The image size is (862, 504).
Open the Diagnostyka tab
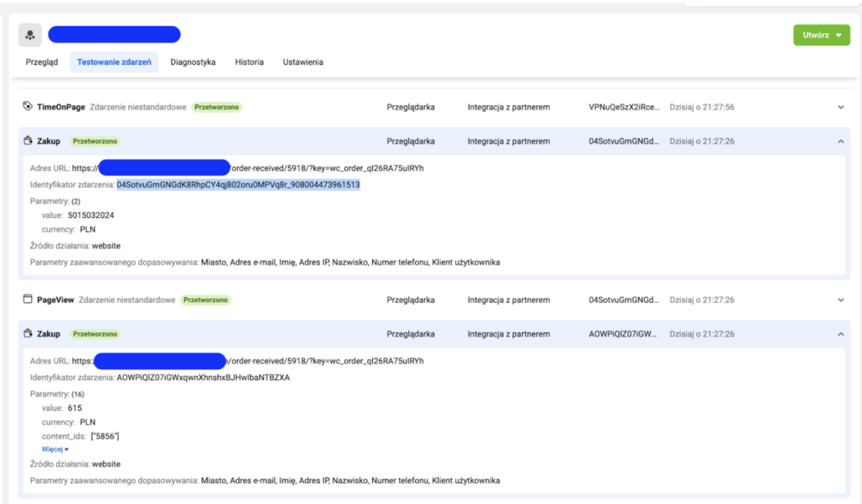point(193,62)
